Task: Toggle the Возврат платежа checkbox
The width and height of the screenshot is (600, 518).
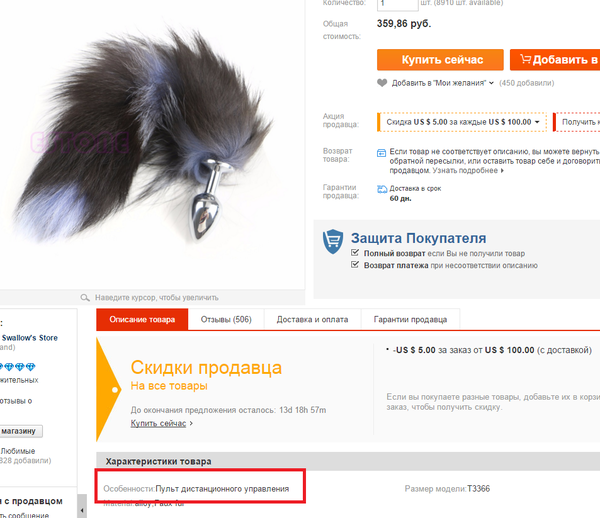Action: 355,265
